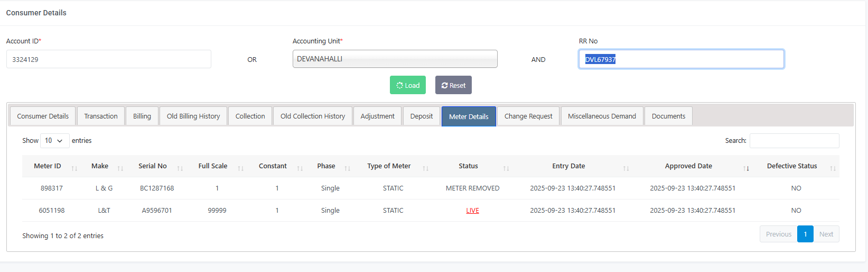868x272 pixels.
Task: Sort table by Constant column
Action: [273, 166]
